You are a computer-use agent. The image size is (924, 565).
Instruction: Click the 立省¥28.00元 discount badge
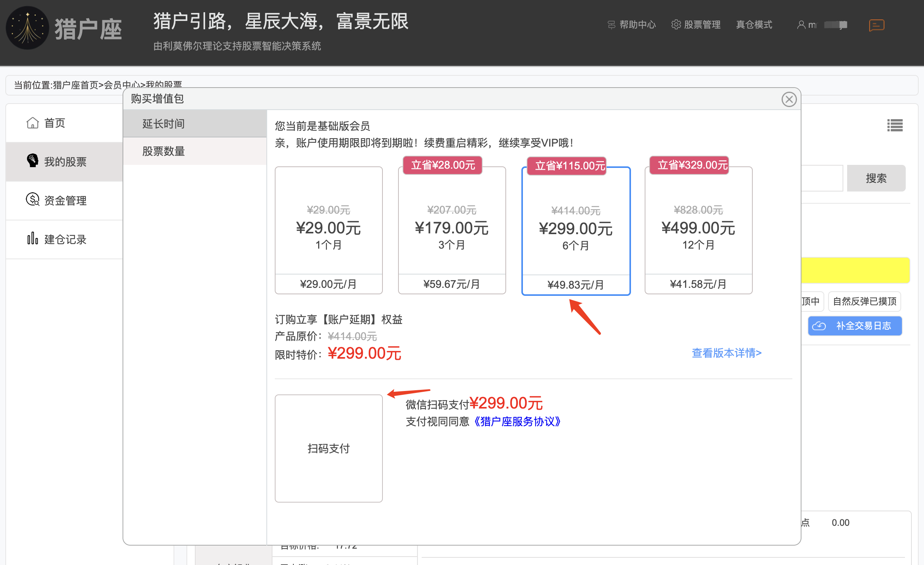[x=443, y=165]
